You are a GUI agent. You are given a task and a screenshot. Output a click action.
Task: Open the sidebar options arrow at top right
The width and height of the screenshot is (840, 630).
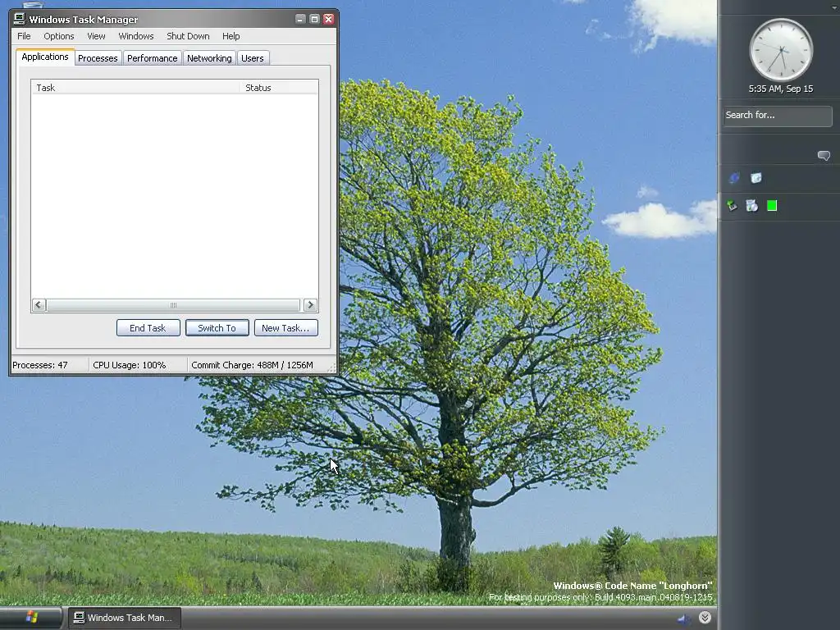pos(835,7)
